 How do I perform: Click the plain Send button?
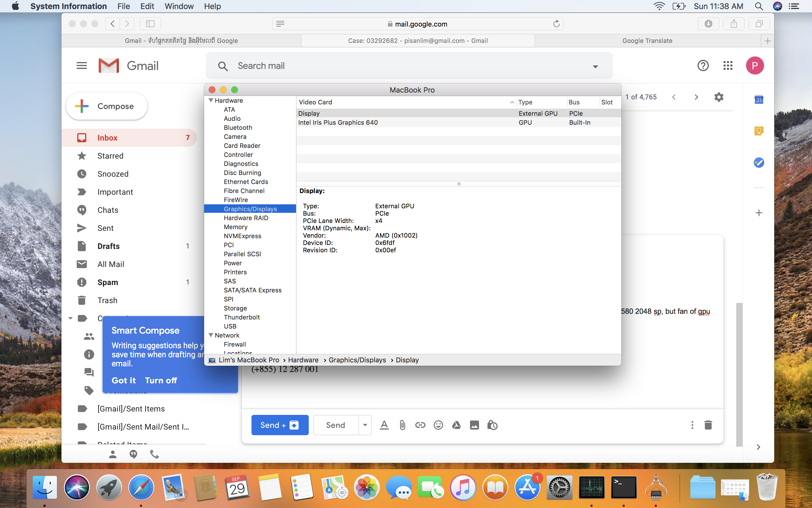[x=336, y=425]
